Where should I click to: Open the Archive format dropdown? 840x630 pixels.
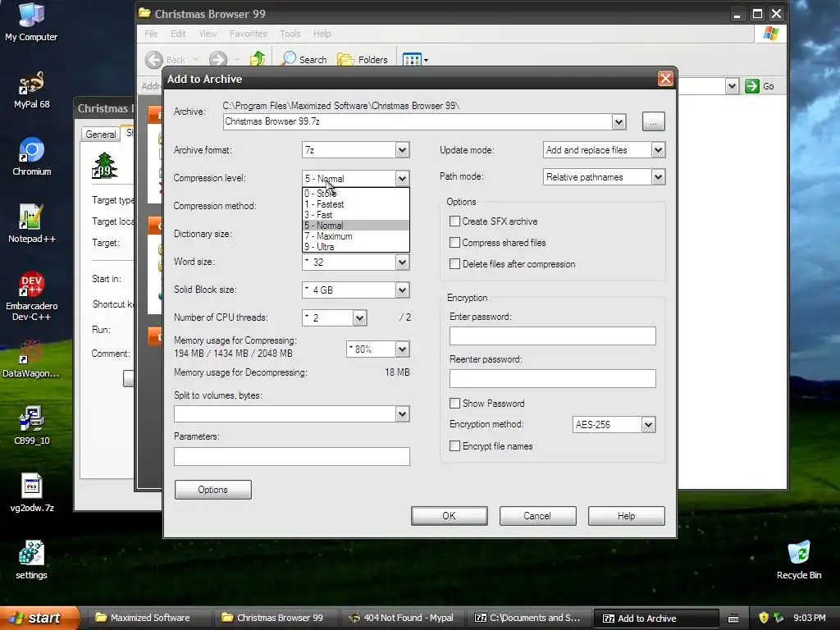pyautogui.click(x=402, y=150)
